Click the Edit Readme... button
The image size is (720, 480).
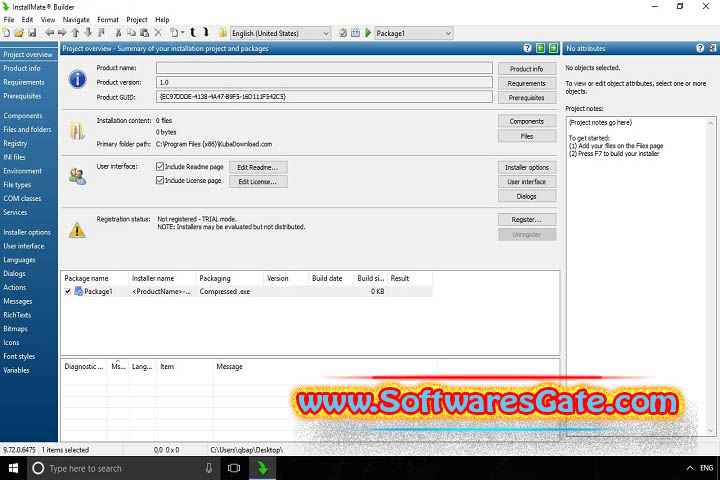(258, 167)
